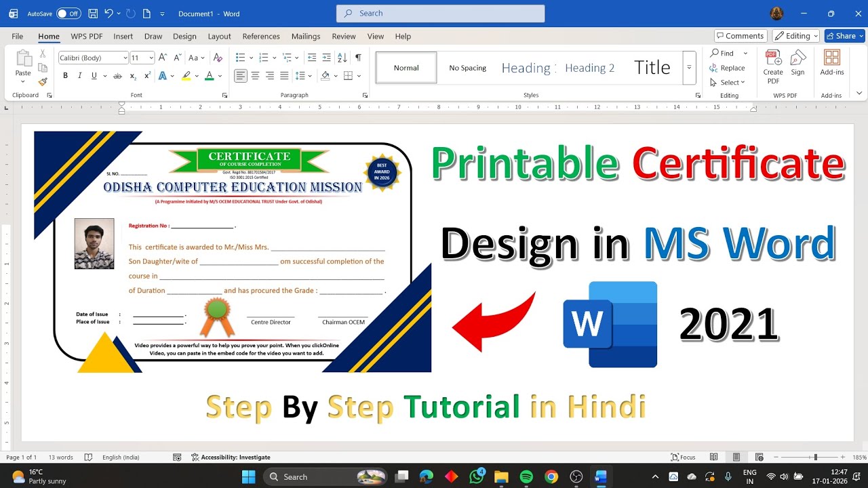The width and height of the screenshot is (868, 488).
Task: Increase font size with grow icon
Action: (x=163, y=58)
